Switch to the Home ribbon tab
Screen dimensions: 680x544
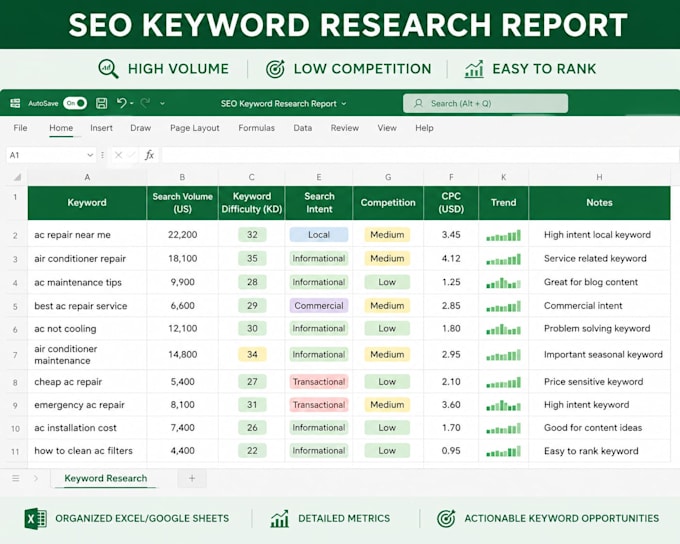click(x=61, y=128)
